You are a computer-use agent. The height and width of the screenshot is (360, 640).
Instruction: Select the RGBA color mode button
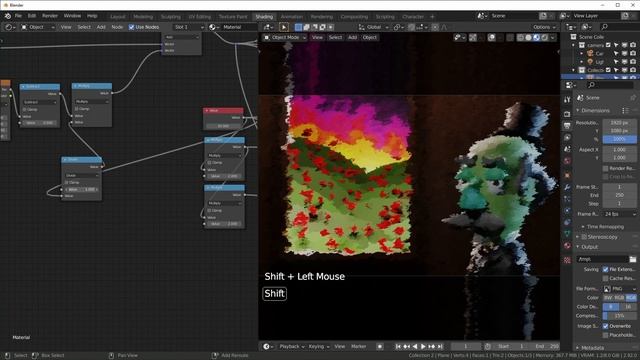click(x=631, y=298)
